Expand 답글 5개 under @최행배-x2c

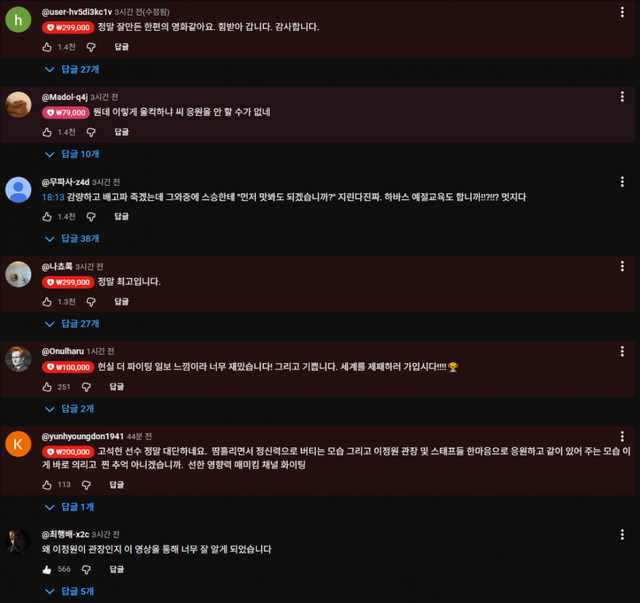[x=69, y=591]
